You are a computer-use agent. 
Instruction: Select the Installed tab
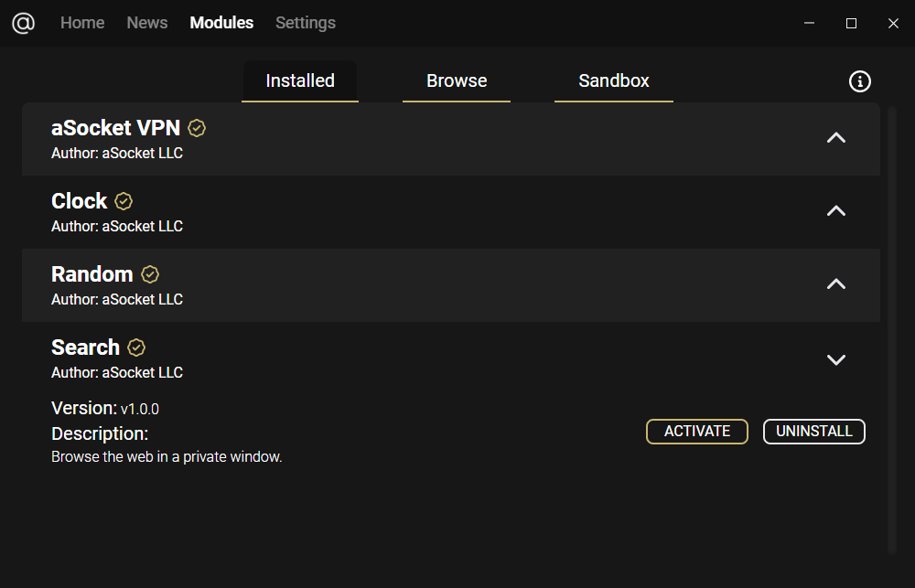point(300,81)
